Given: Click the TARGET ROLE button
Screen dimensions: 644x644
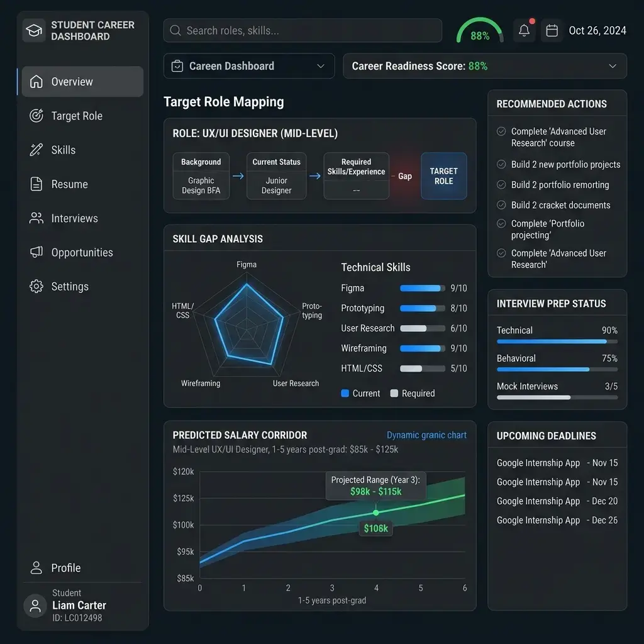Looking at the screenshot, I should pos(443,176).
